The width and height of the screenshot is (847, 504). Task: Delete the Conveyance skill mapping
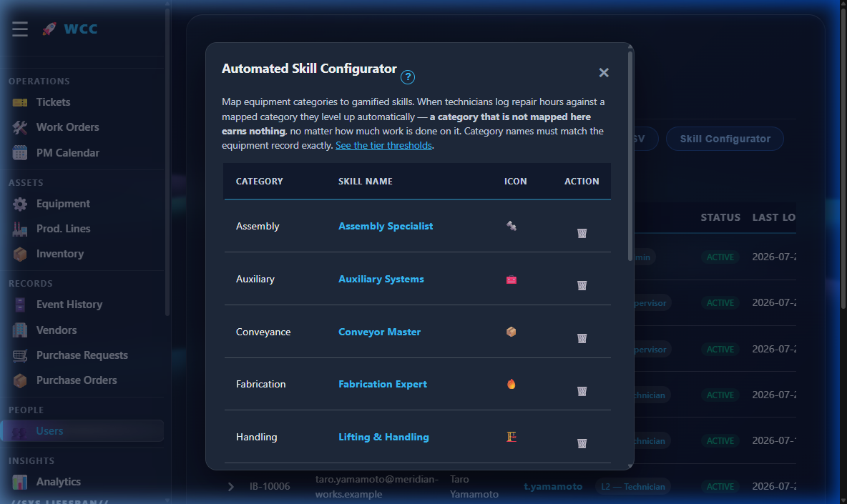[582, 338]
